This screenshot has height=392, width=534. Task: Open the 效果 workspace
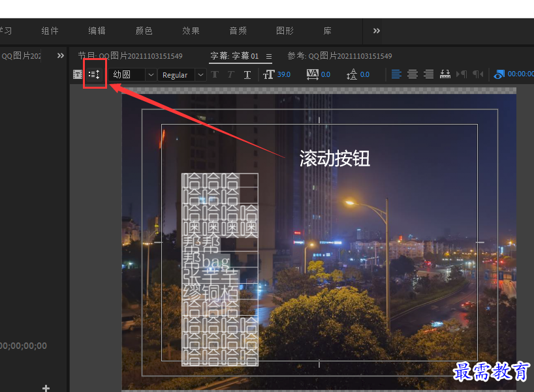[x=191, y=31]
